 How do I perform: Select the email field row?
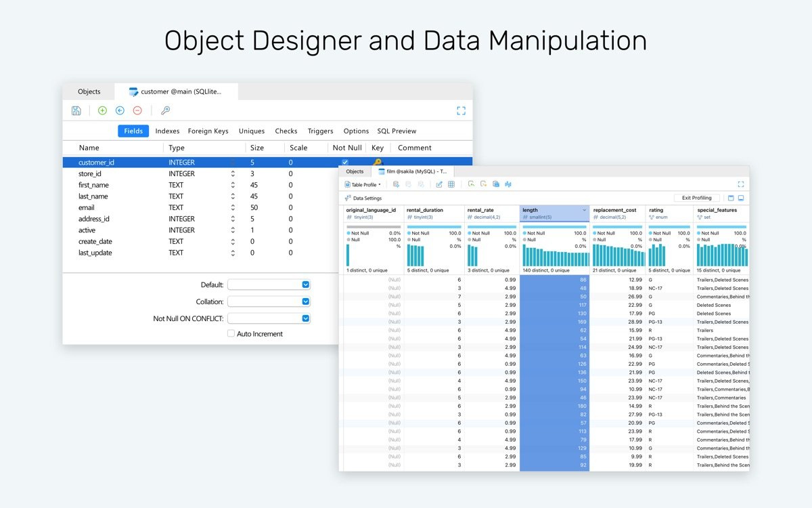pyautogui.click(x=87, y=207)
